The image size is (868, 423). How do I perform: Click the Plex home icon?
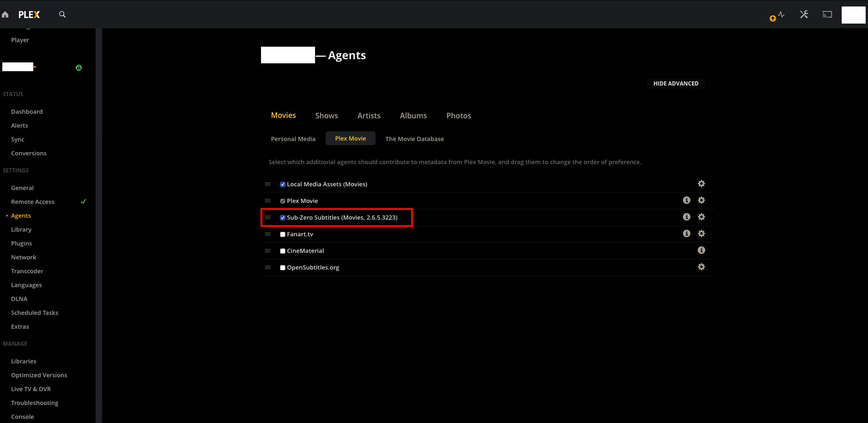tap(5, 14)
